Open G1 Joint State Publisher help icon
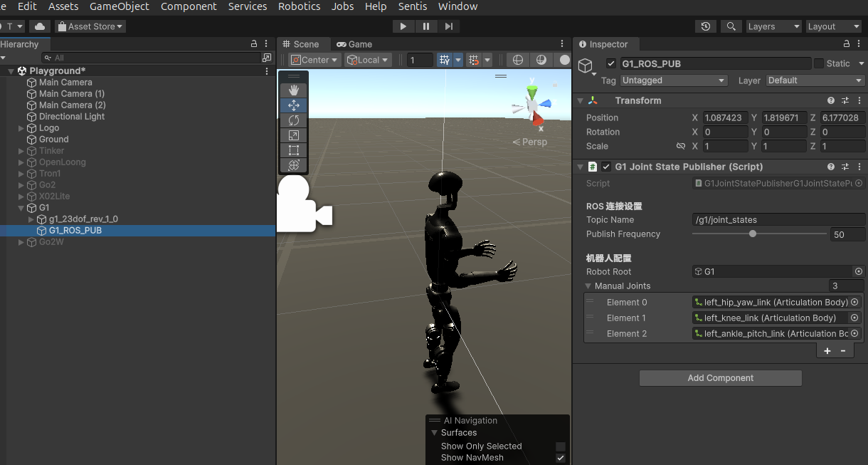This screenshot has width=868, height=465. (x=831, y=167)
